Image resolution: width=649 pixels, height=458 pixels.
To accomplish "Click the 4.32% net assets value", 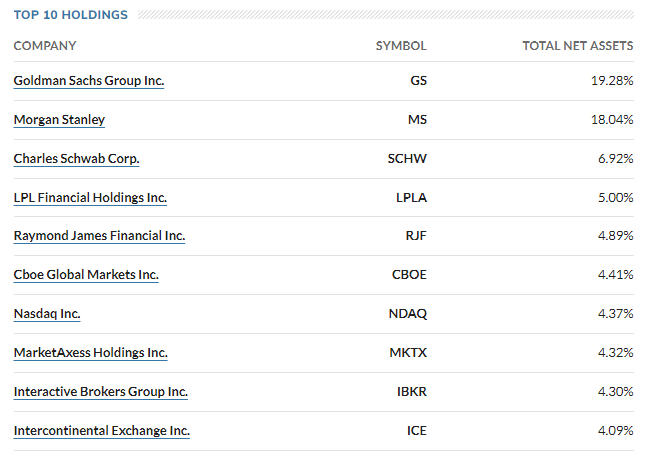I will pyautogui.click(x=615, y=352).
